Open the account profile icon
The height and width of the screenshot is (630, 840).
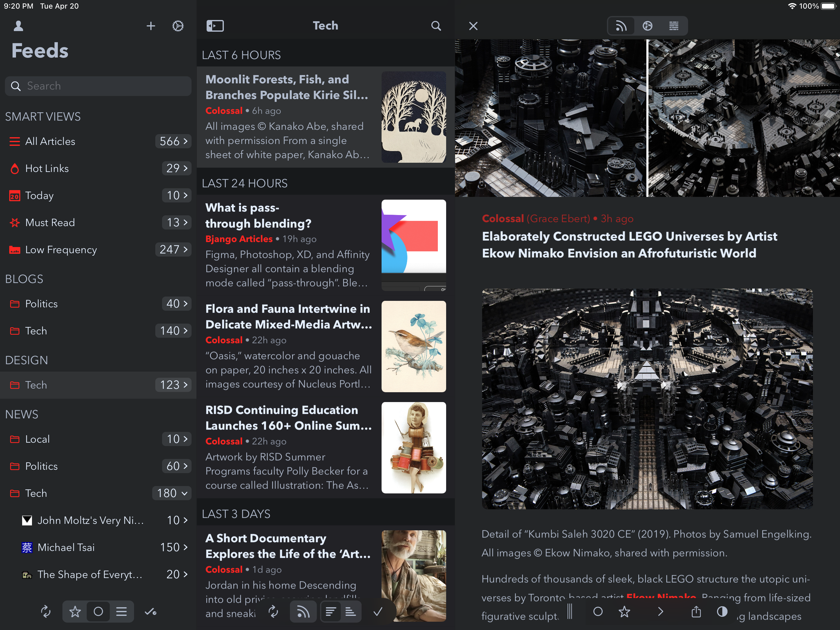tap(18, 26)
